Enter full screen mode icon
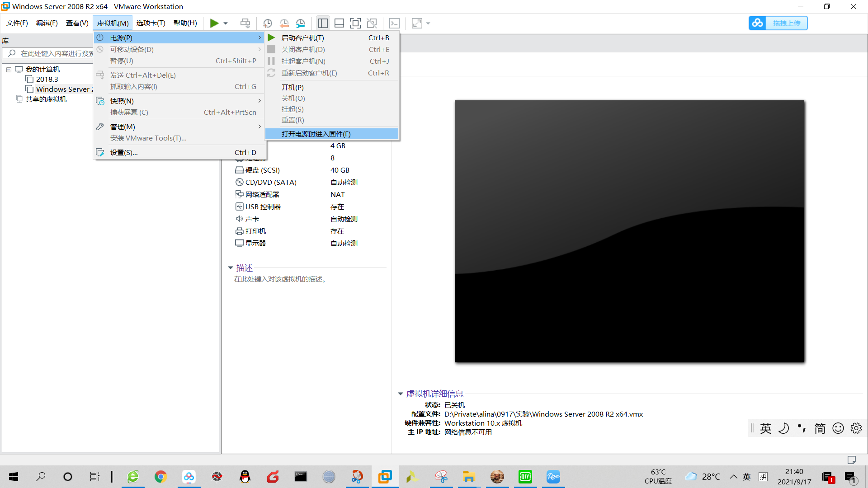The width and height of the screenshot is (868, 488). tap(356, 23)
